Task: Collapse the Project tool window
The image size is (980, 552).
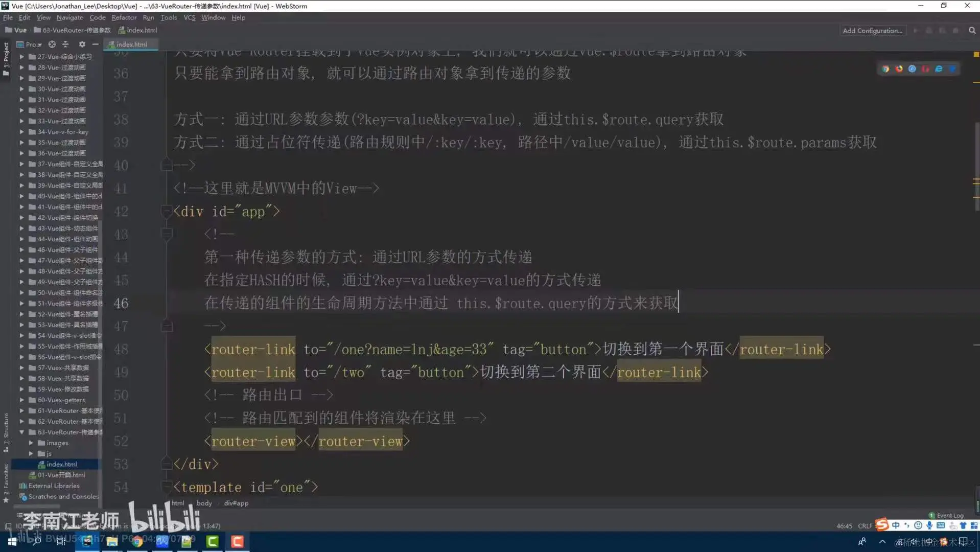Action: click(x=95, y=44)
